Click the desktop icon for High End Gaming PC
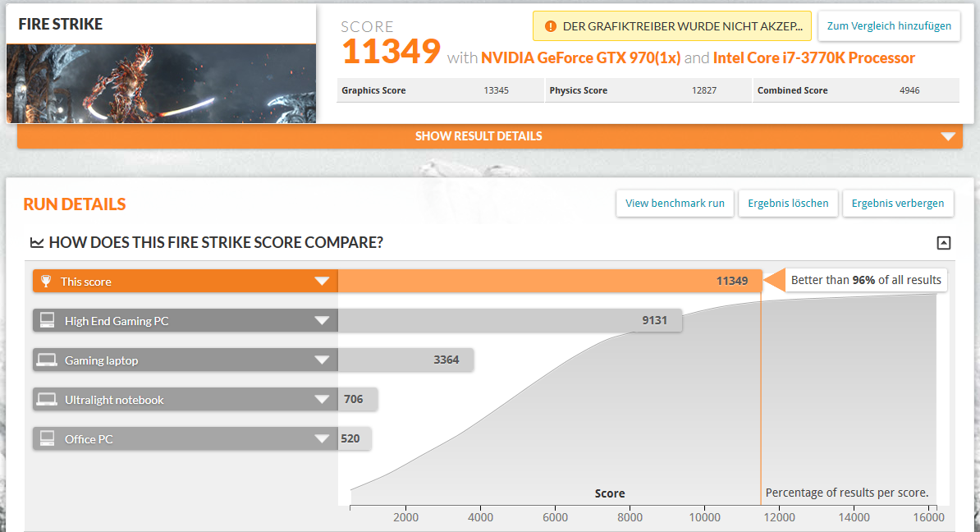980x532 pixels. coord(47,320)
